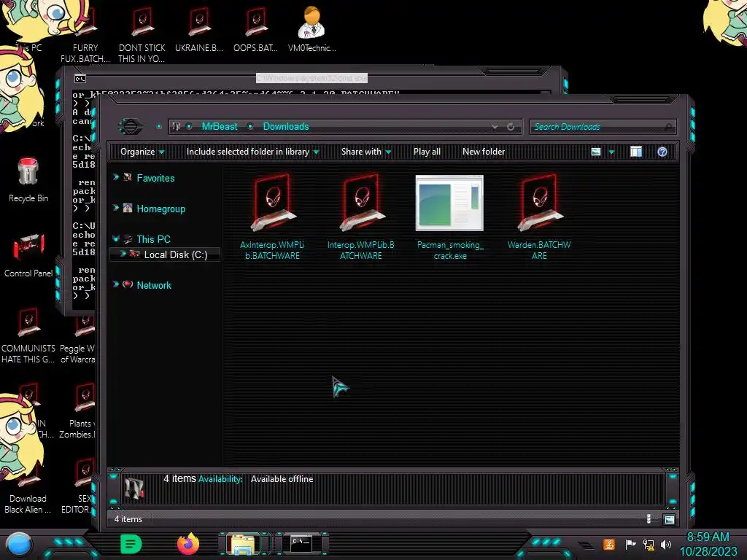Open Control Panel desktop icon
The height and width of the screenshot is (560, 747).
28,255
